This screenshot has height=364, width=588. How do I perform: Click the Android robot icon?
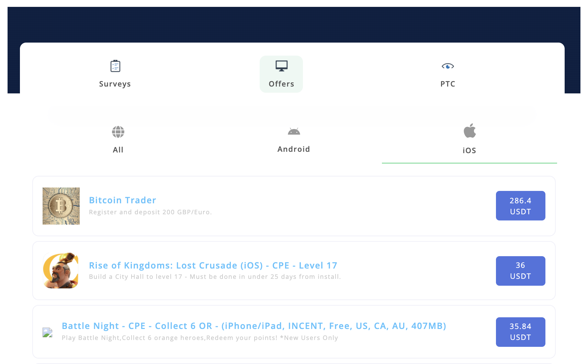pyautogui.click(x=294, y=131)
